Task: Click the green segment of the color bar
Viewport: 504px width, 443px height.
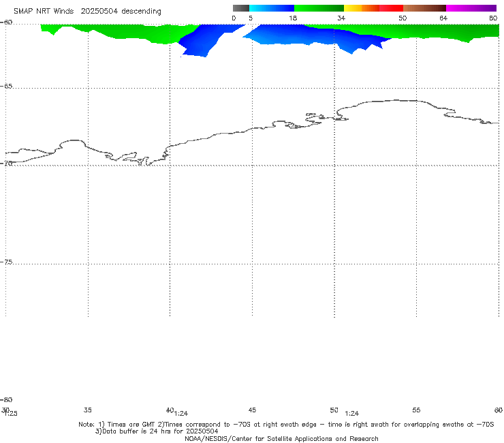Action: (319, 8)
